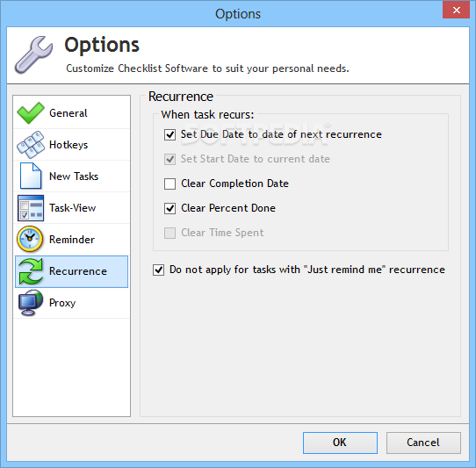The width and height of the screenshot is (476, 468).
Task: Click the clock Reminder icon
Action: (30, 239)
